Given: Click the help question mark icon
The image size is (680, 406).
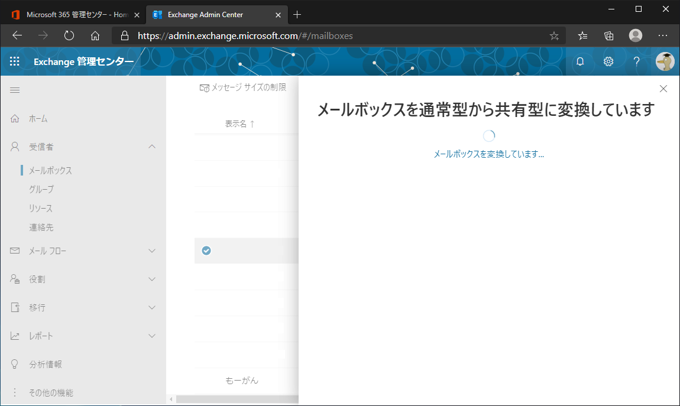Looking at the screenshot, I should (x=636, y=61).
